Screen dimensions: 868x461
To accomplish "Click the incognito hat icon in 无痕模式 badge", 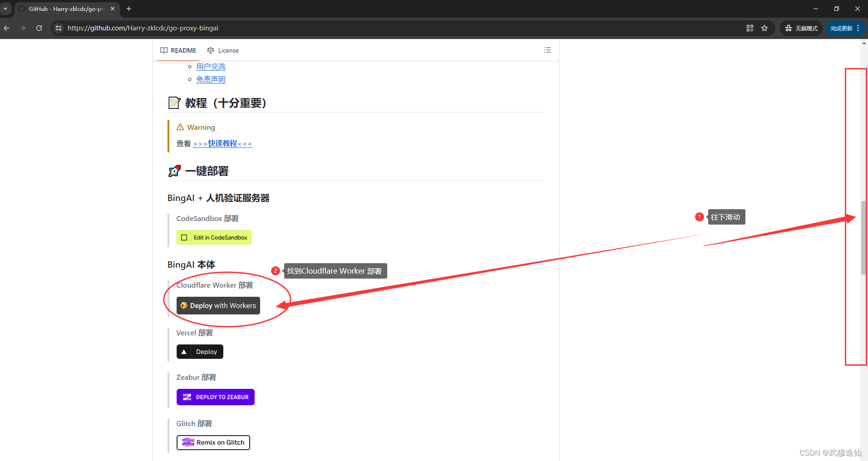I will 788,28.
